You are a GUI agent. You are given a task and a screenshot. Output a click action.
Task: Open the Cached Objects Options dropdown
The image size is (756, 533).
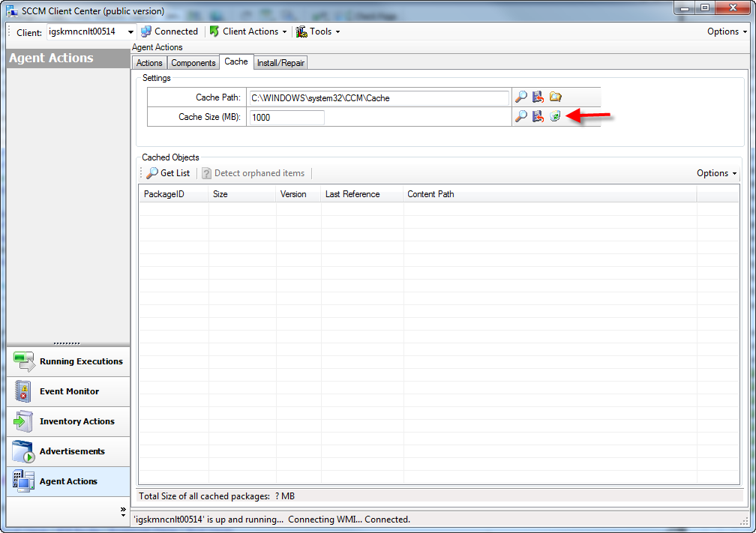coord(716,173)
